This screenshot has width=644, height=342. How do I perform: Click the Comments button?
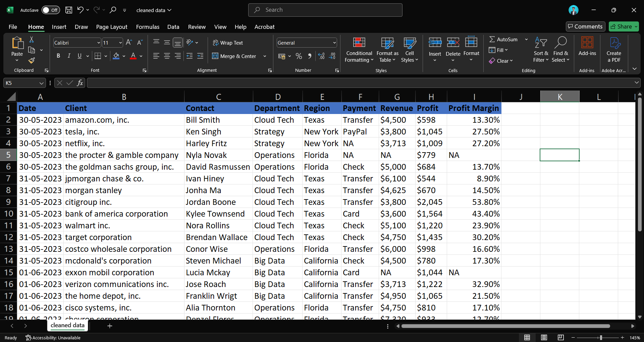point(585,26)
